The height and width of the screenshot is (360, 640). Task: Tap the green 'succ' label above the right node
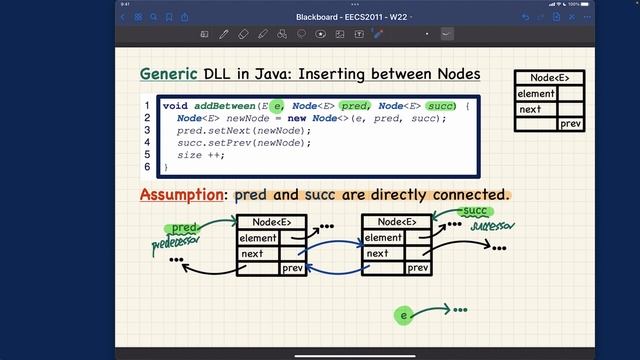(x=476, y=211)
